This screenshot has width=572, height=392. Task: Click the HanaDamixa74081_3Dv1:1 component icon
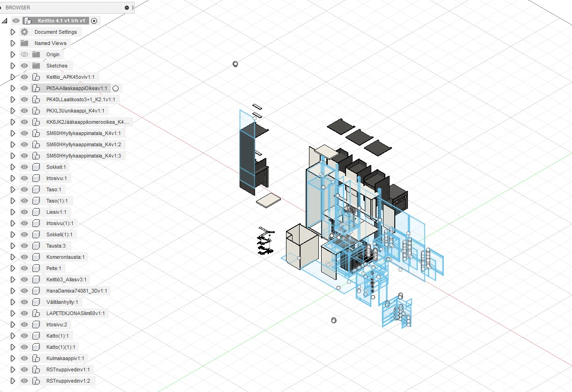[x=36, y=291]
